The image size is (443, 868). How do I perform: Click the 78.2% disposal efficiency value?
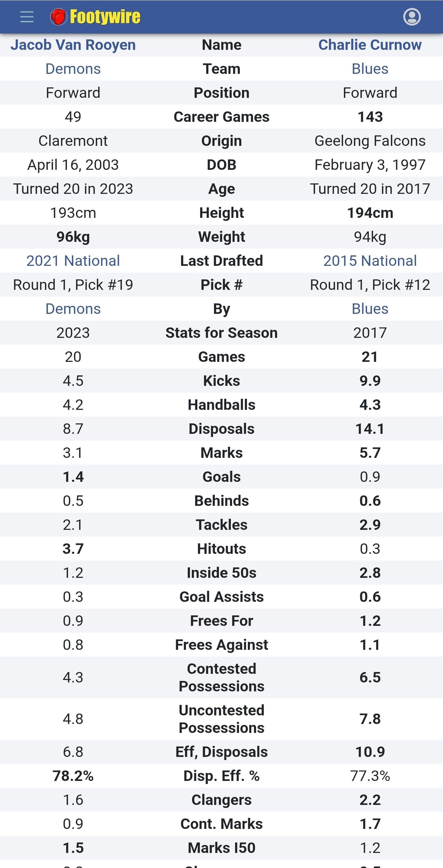[x=73, y=776]
